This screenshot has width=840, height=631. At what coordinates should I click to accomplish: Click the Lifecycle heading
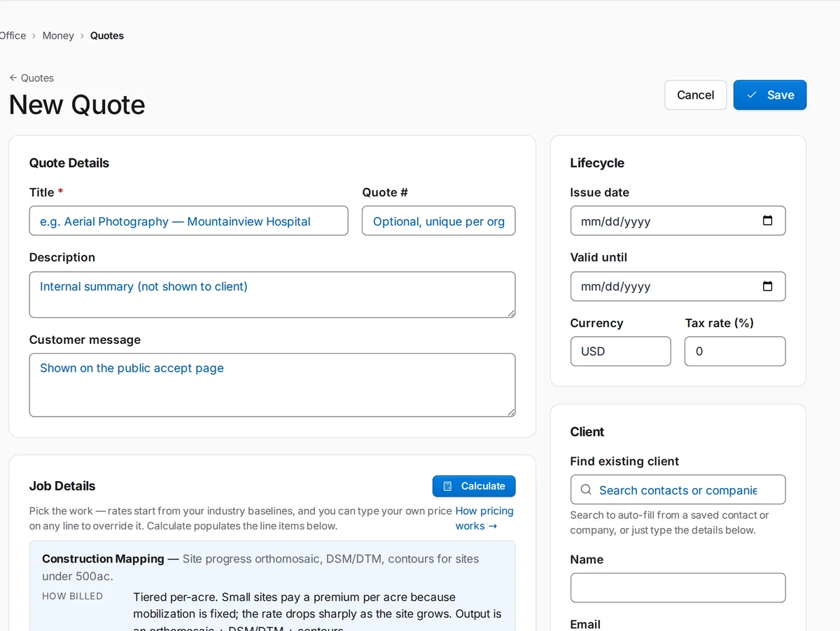[597, 163]
